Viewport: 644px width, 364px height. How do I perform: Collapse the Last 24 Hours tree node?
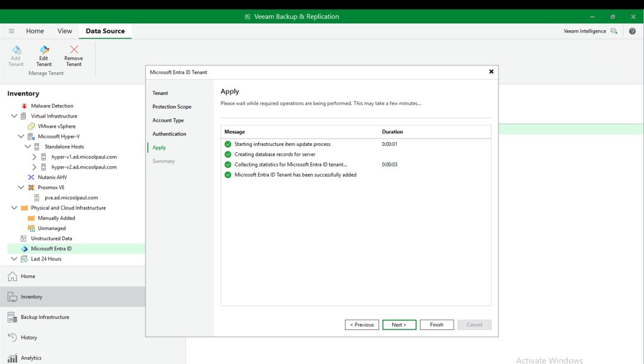[x=14, y=258]
